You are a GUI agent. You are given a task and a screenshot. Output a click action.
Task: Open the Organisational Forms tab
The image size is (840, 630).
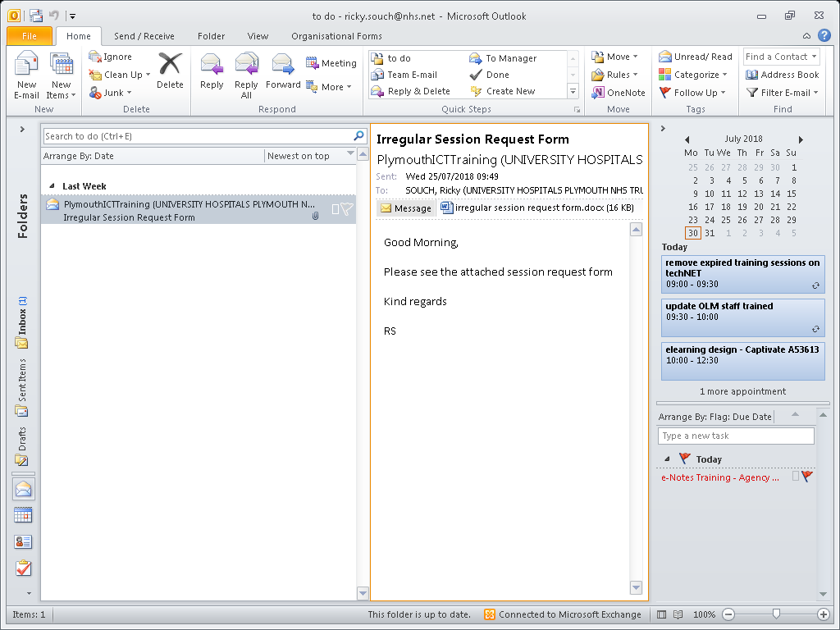tap(336, 36)
